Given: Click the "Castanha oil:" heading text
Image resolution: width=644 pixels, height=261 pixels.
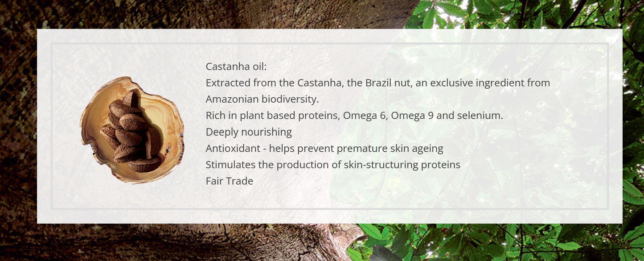Looking at the screenshot, I should pos(236,67).
